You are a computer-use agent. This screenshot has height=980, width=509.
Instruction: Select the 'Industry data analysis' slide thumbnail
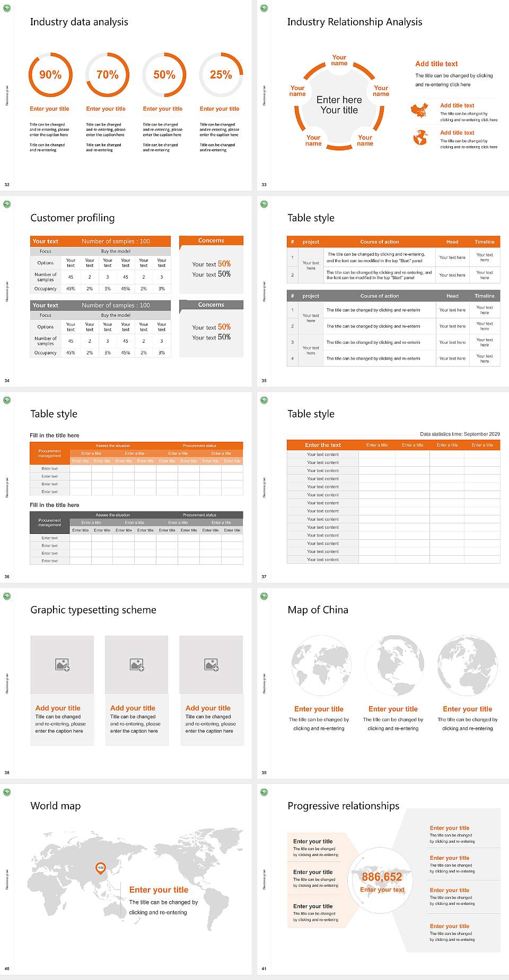point(126,95)
